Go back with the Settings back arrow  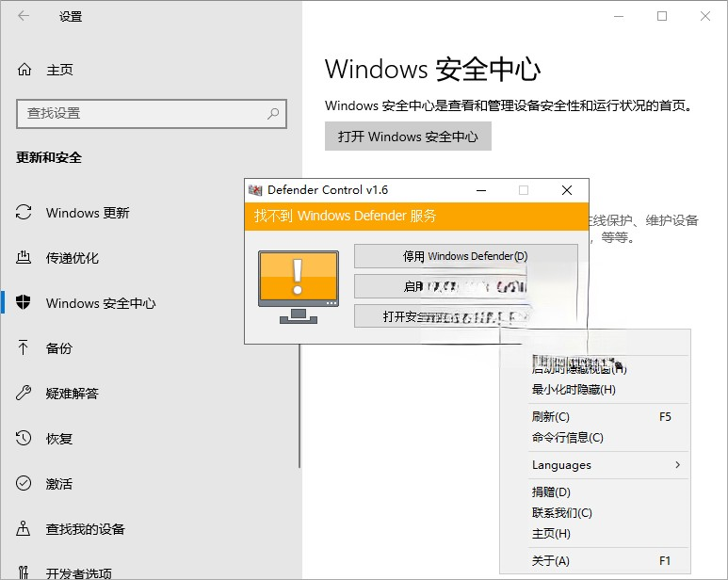coord(24,16)
